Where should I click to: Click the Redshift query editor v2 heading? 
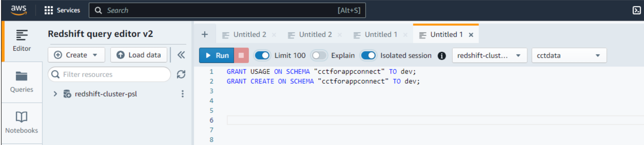(100, 34)
